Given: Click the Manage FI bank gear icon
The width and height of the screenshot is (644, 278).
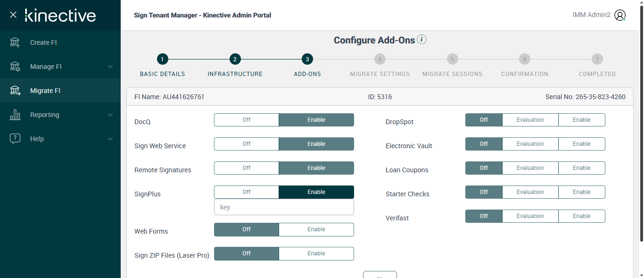Looking at the screenshot, I should (15, 67).
